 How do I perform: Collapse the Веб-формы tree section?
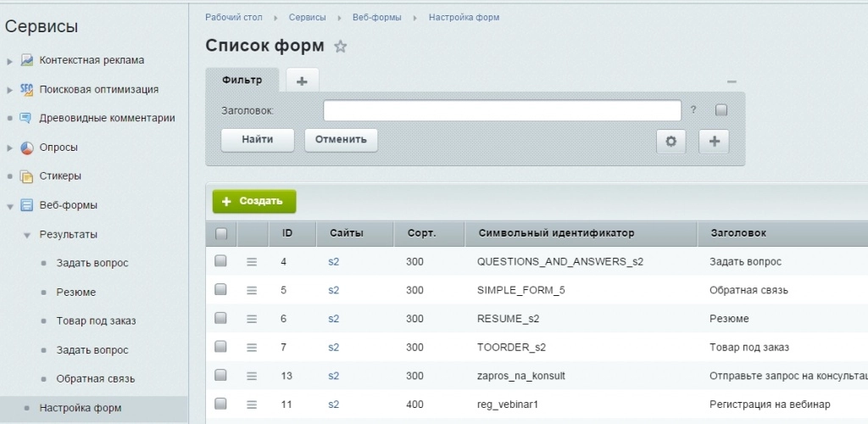10,205
